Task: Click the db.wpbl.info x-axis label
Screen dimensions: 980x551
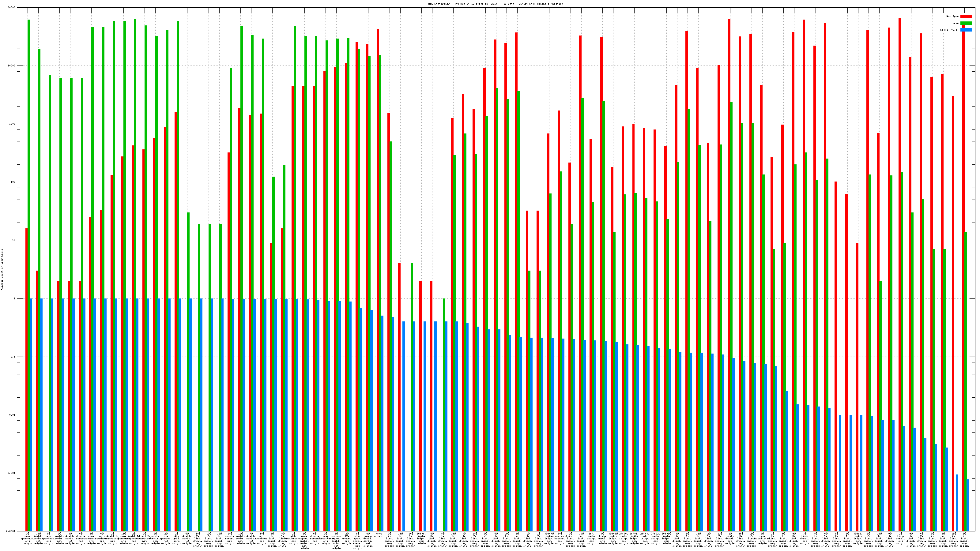Action: click(176, 538)
